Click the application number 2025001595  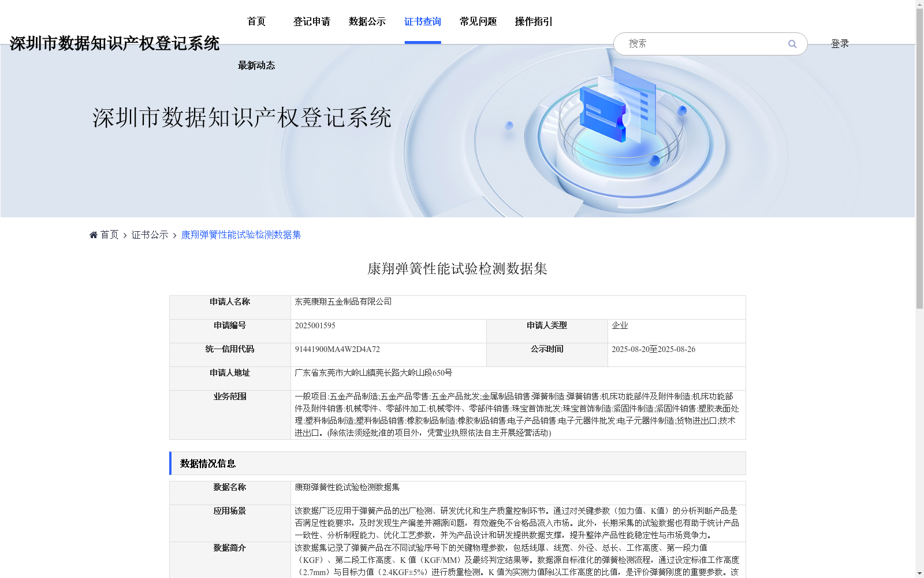click(315, 325)
